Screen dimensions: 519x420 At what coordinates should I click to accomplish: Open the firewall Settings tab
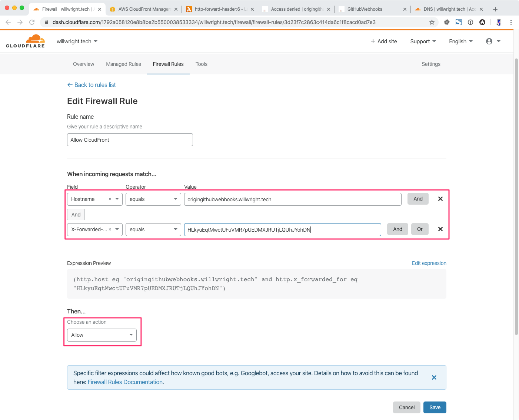[x=431, y=64]
